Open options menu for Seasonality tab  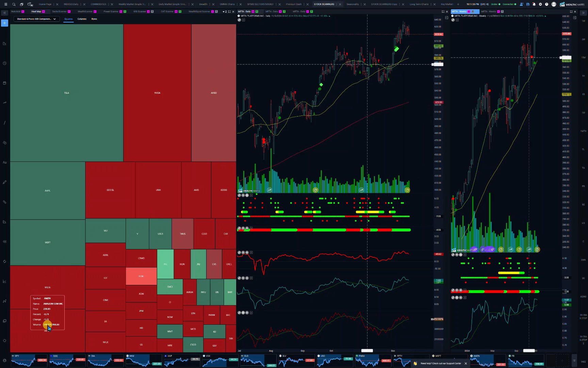[361, 4]
